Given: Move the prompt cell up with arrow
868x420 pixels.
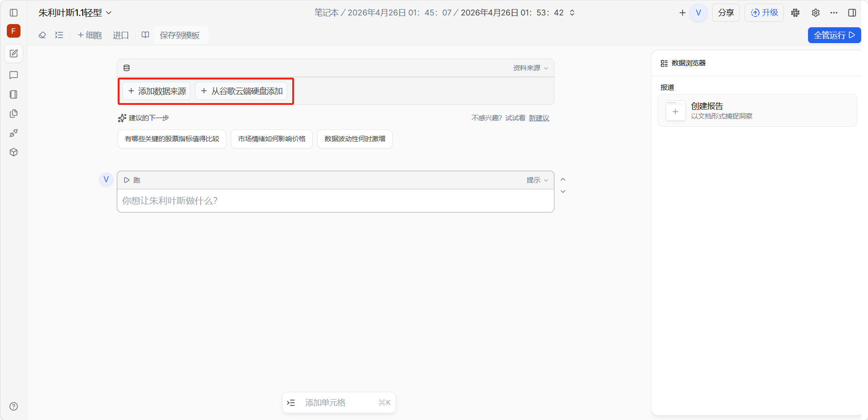Looking at the screenshot, I should tap(563, 179).
